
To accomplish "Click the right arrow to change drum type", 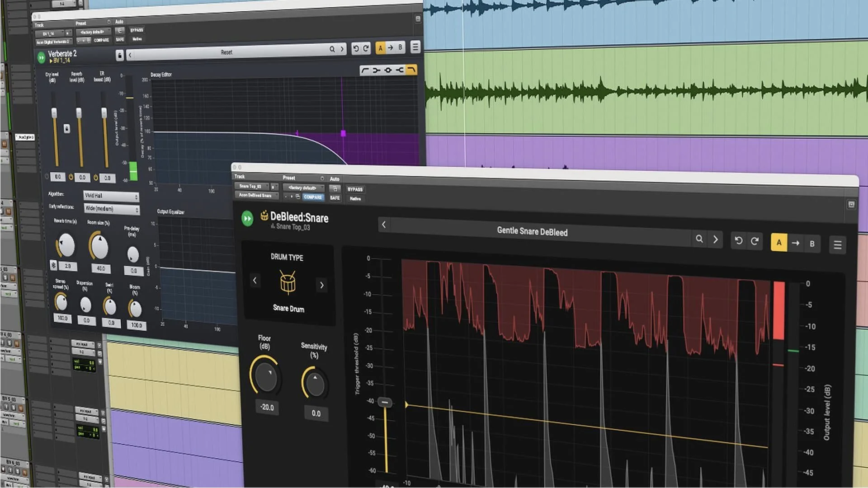I will click(x=322, y=285).
